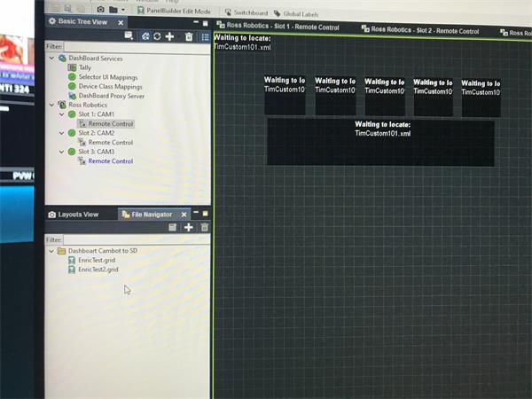
Task: Select the Tally tree item
Action: pos(85,67)
